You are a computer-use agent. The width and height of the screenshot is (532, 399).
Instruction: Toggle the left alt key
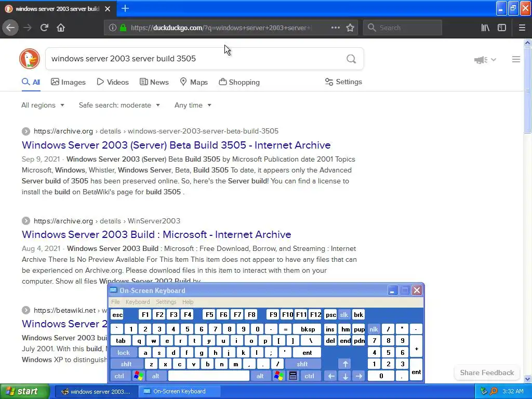tap(156, 376)
